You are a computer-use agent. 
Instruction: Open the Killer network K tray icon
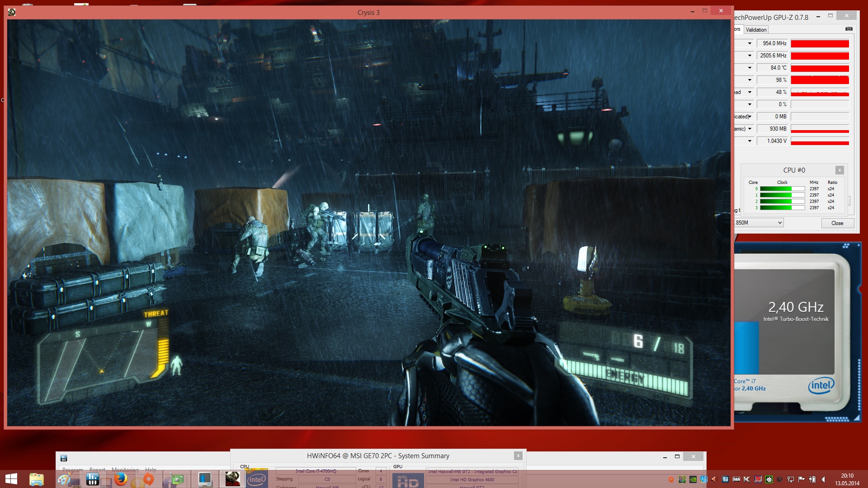pyautogui.click(x=747, y=479)
